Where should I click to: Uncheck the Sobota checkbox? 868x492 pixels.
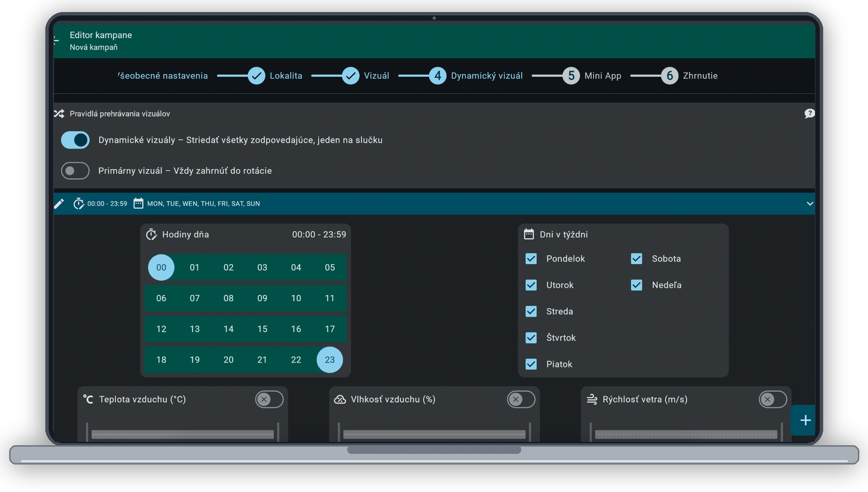click(637, 259)
